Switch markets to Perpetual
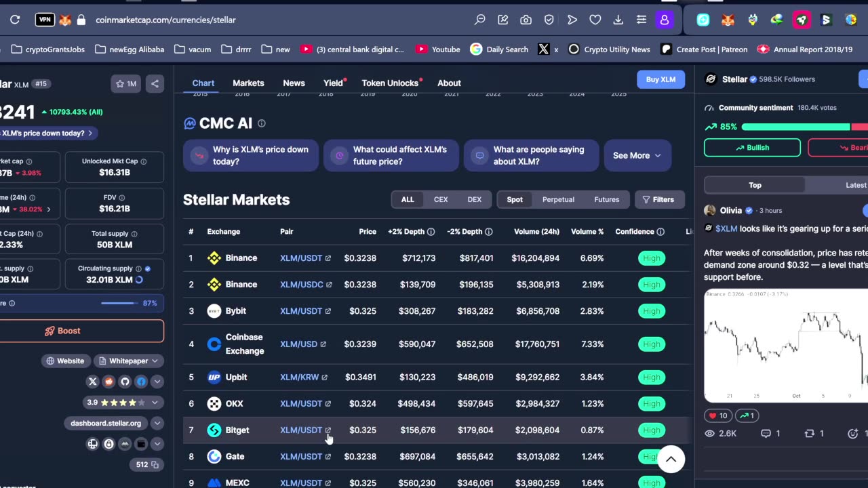The height and width of the screenshot is (488, 868). (x=558, y=199)
